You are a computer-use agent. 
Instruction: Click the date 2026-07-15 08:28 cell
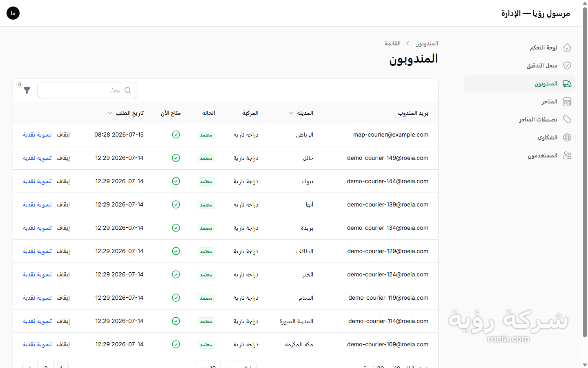(119, 135)
